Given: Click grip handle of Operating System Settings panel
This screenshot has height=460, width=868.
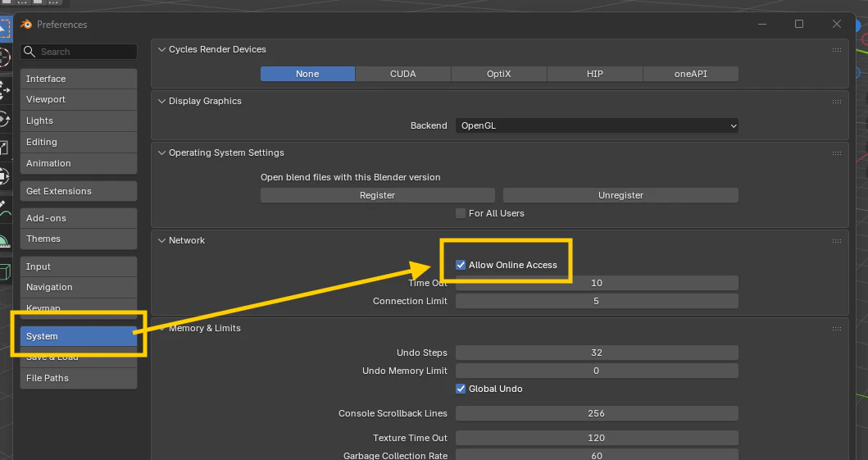Looking at the screenshot, I should pos(837,153).
